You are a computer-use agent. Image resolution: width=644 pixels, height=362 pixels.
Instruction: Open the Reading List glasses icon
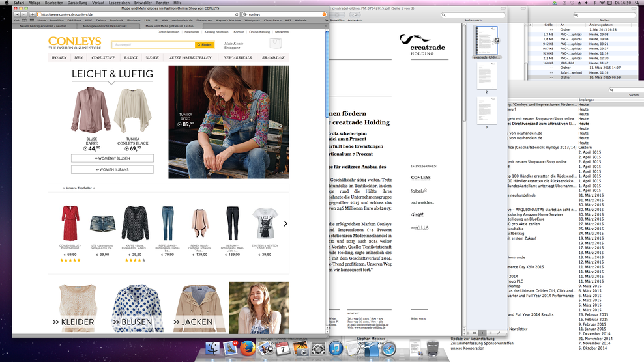point(17,20)
